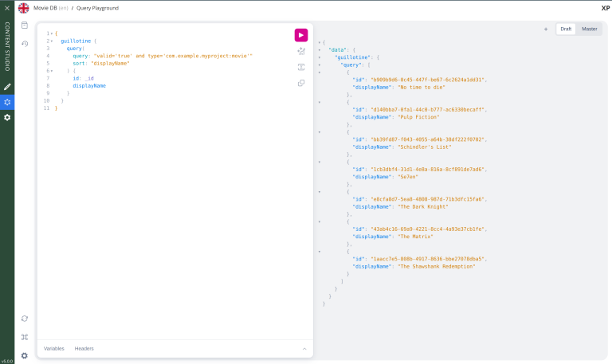Screen dimensions: 612x364
Task: Show query history icon
Action: pyautogui.click(x=25, y=44)
